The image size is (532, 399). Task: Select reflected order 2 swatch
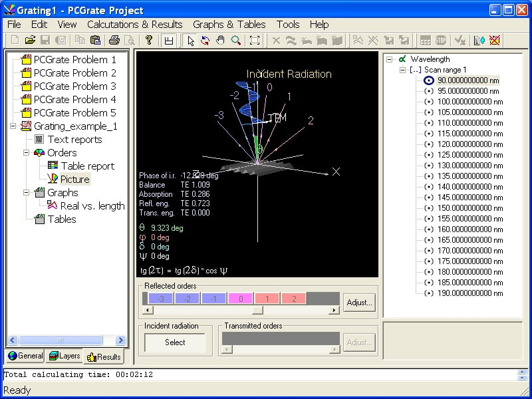click(294, 299)
